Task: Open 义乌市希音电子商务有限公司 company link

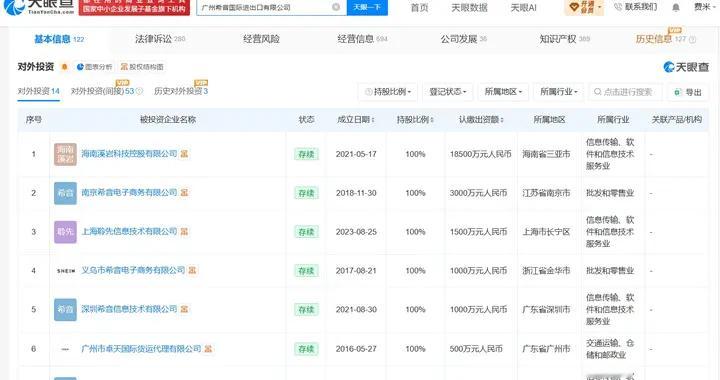Action: click(133, 271)
